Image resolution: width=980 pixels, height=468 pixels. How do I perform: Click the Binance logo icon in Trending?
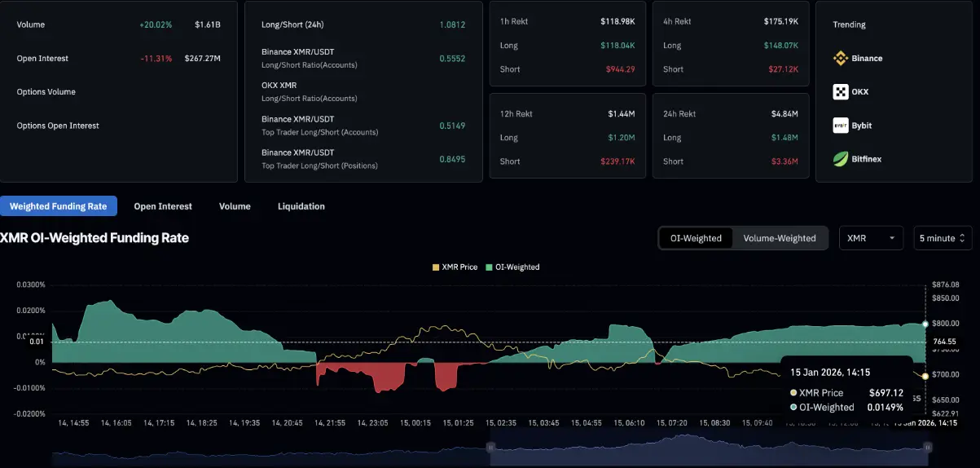click(841, 58)
